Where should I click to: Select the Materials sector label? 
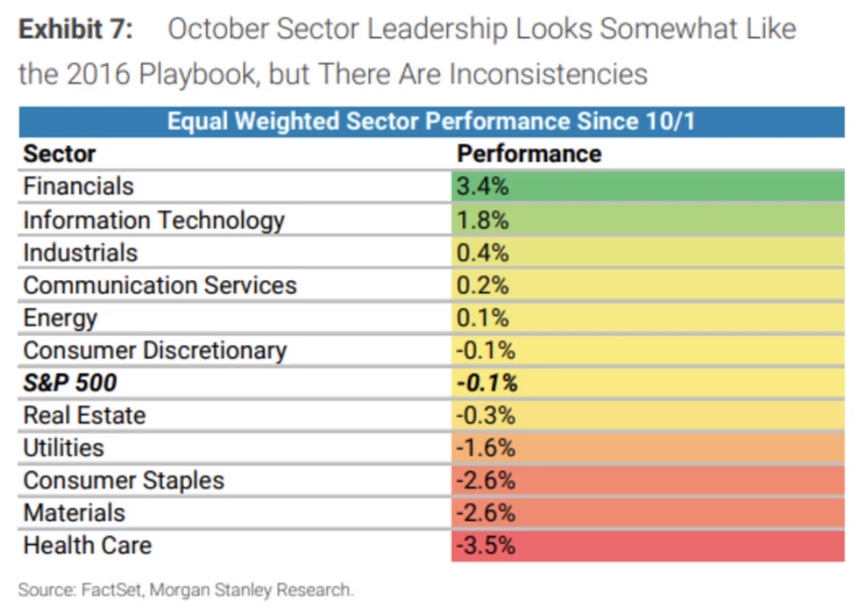pyautogui.click(x=74, y=513)
